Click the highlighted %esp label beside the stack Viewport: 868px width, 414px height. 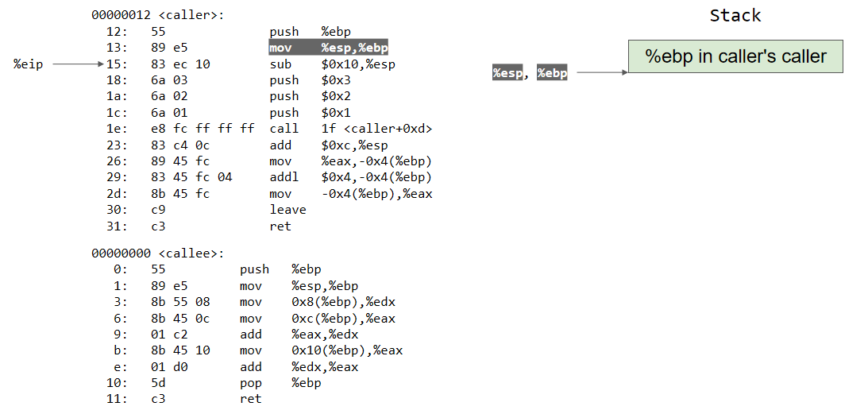click(508, 73)
